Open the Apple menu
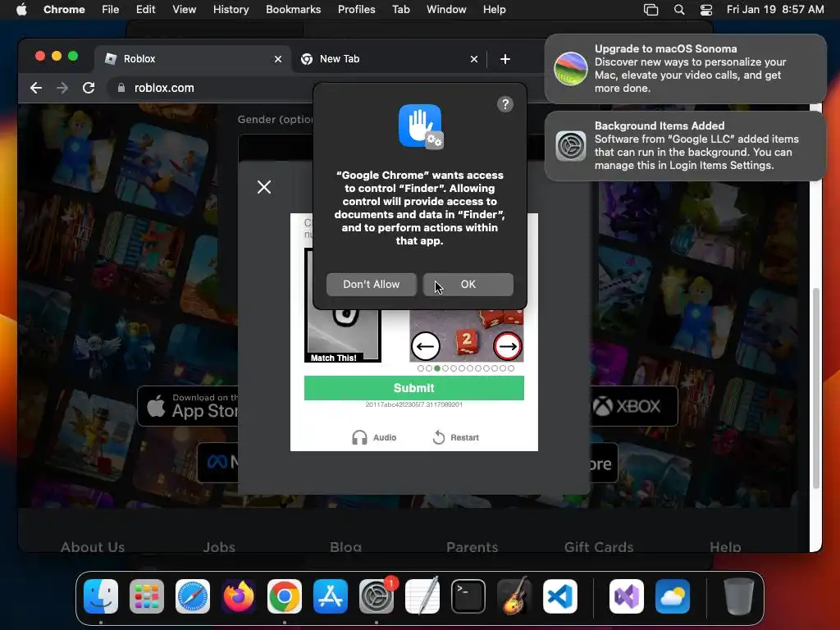 click(21, 10)
